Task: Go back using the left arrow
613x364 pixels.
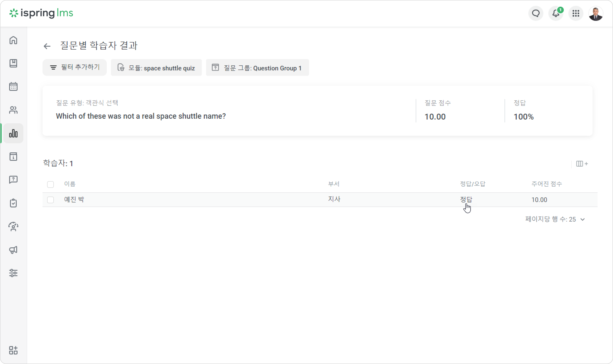Action: coord(47,46)
